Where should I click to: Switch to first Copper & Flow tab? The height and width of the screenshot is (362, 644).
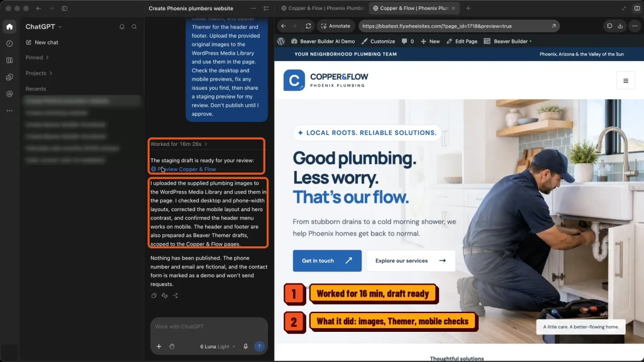(323, 8)
